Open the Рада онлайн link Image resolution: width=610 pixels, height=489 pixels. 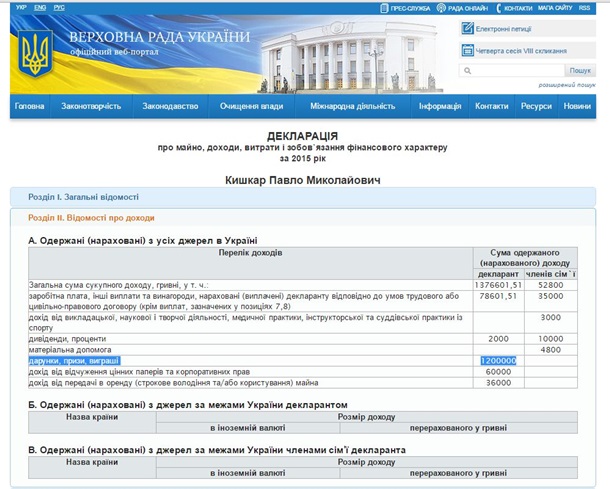pos(468,8)
